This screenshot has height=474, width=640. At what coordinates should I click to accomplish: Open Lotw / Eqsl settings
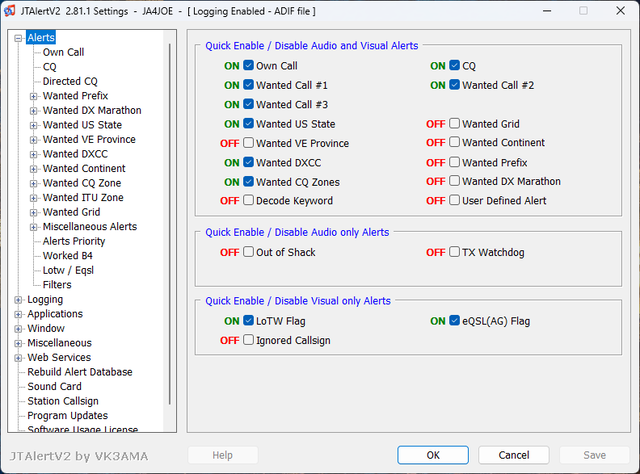pyautogui.click(x=68, y=270)
